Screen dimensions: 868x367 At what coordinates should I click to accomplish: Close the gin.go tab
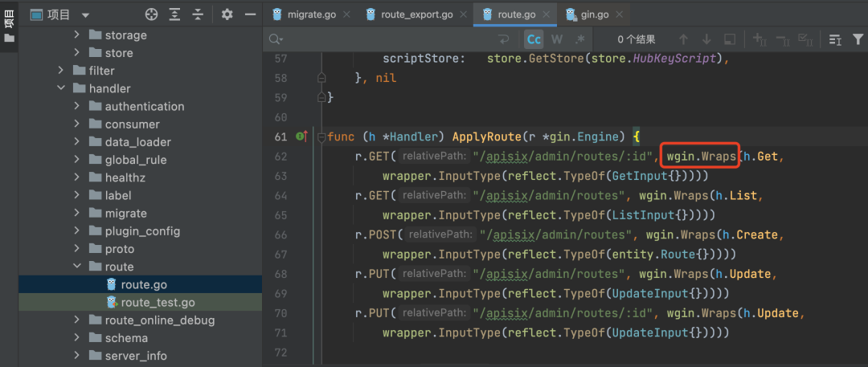620,15
